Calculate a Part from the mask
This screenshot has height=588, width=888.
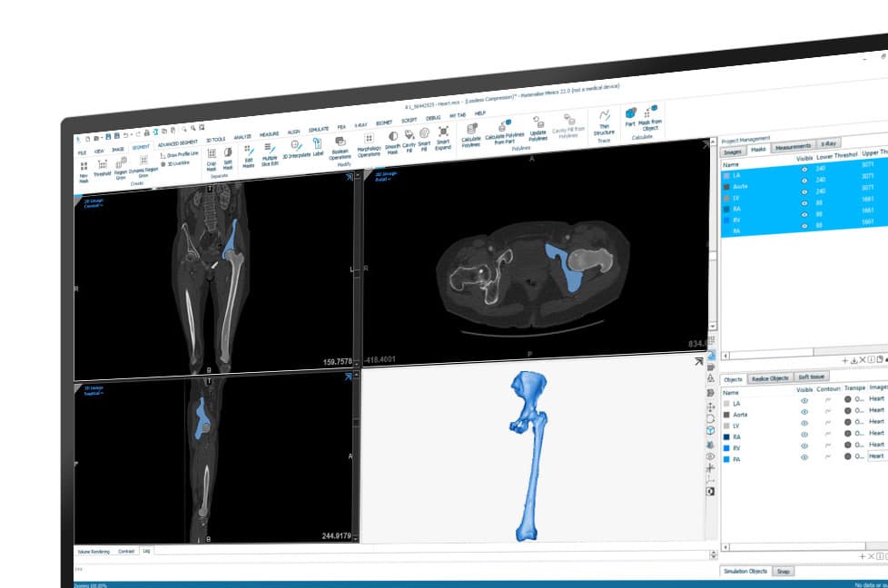[x=630, y=117]
